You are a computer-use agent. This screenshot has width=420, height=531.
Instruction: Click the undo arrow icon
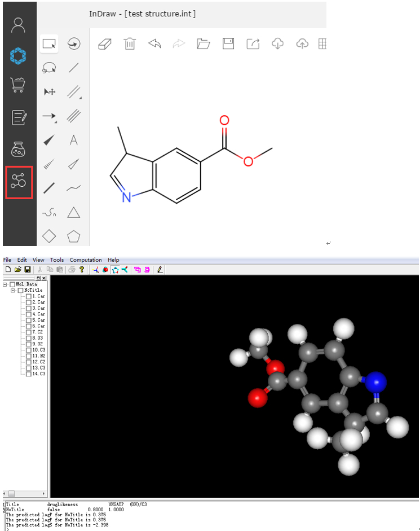tap(154, 44)
